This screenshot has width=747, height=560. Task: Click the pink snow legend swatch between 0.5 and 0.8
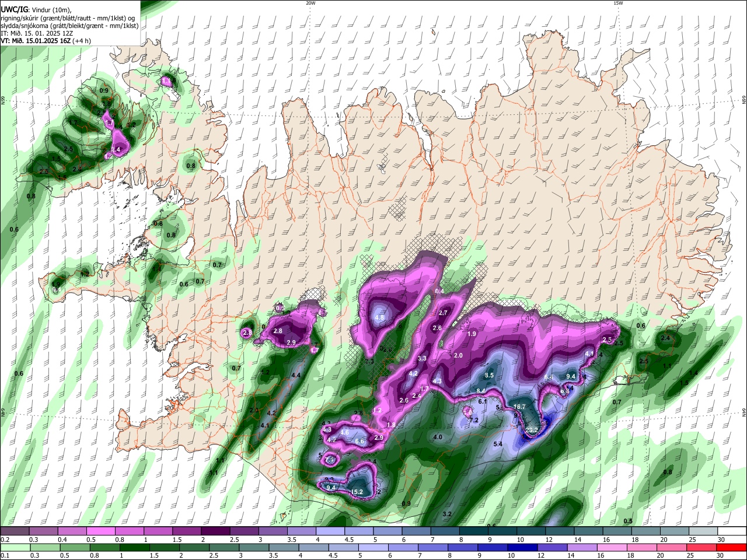tap(101, 531)
